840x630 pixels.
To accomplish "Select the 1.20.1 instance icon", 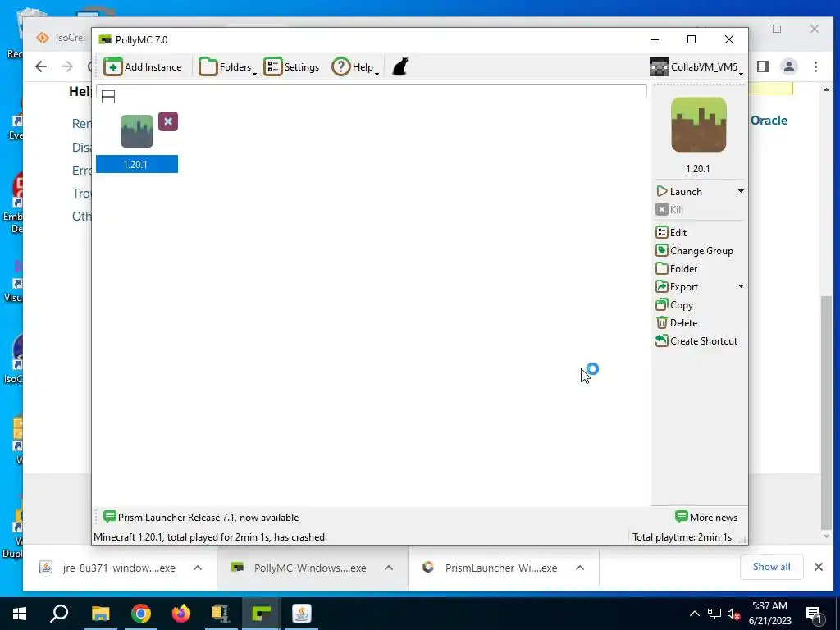I will 137,131.
